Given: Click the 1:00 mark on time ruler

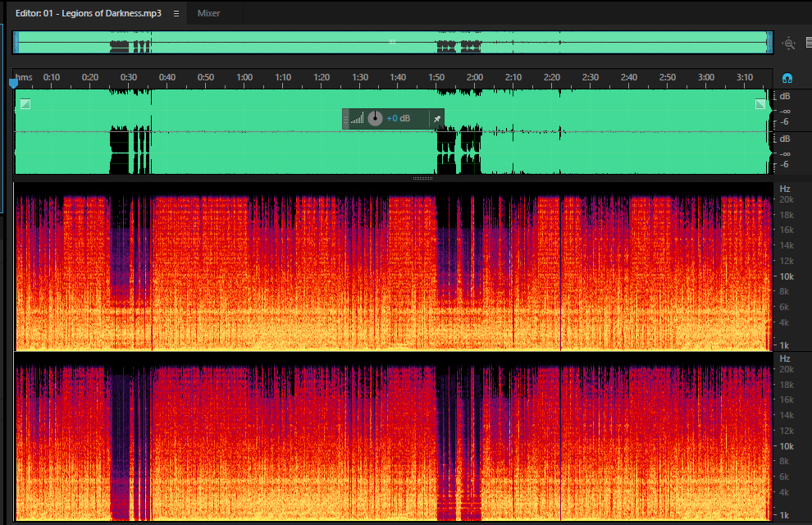Looking at the screenshot, I should coord(244,77).
